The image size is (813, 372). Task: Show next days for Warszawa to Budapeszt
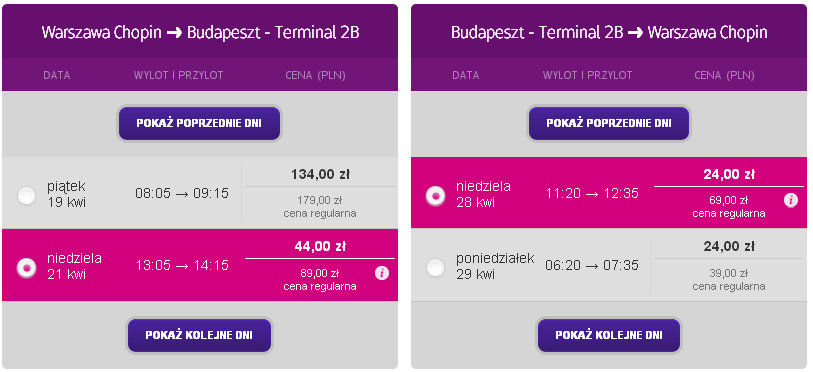tap(200, 335)
